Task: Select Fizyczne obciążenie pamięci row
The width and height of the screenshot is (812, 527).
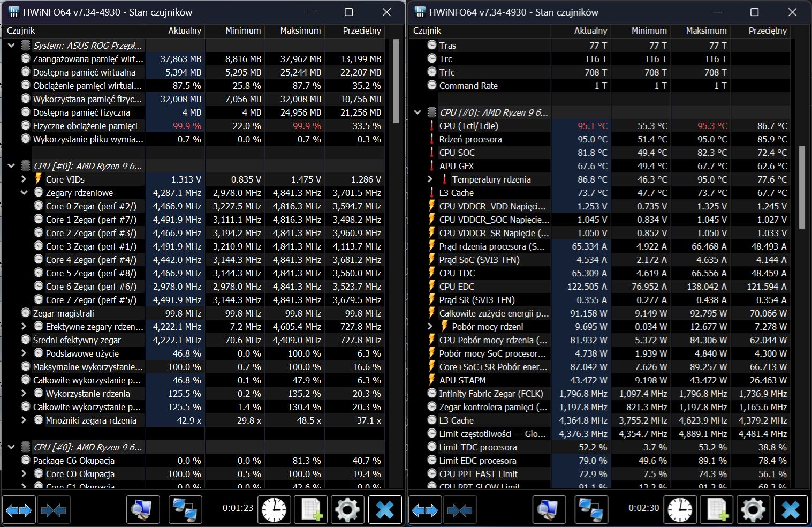Action: 193,126
